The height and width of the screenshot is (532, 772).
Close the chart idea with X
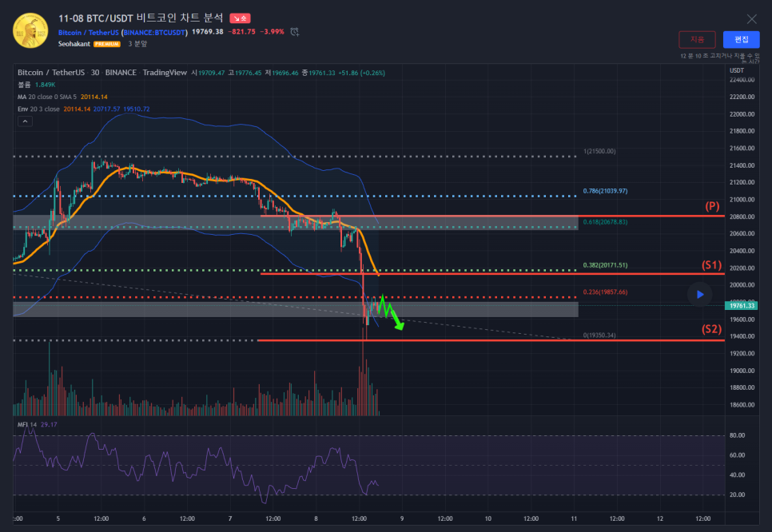coord(751,18)
